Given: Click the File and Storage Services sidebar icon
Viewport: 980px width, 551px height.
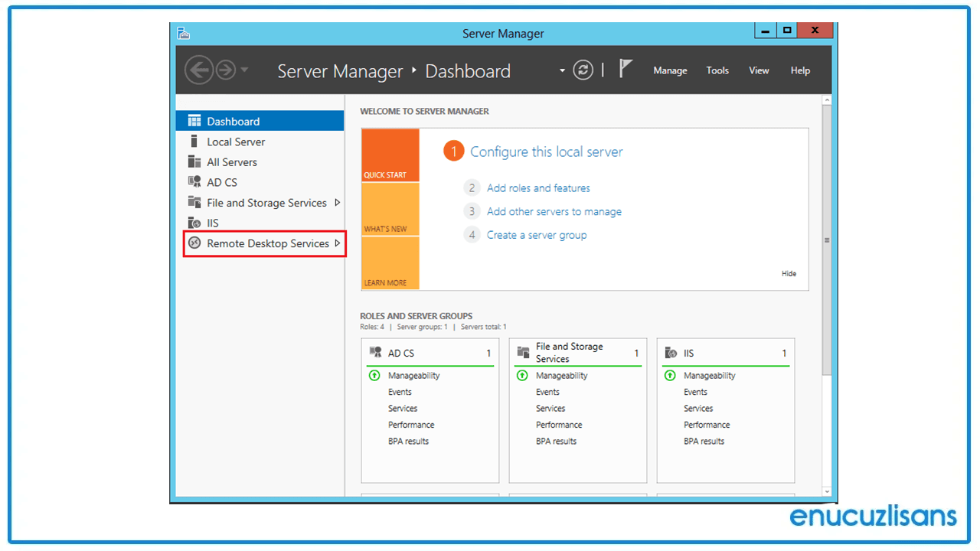Looking at the screenshot, I should tap(194, 202).
